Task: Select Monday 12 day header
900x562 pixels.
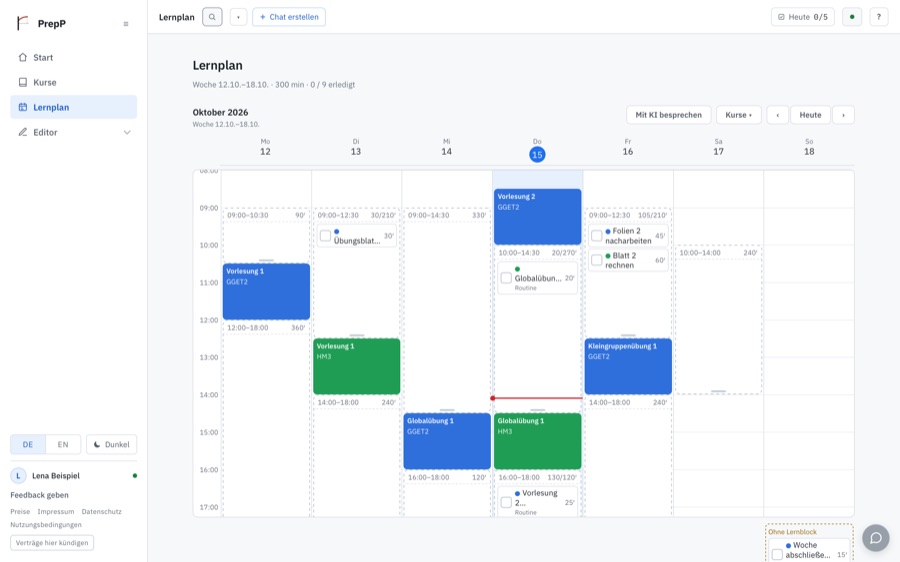Action: (265, 148)
